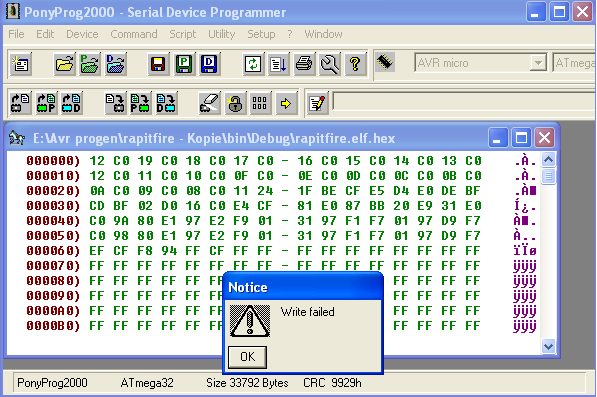The image size is (597, 397).
Task: Click the New Window toolbar icon
Action: point(21,64)
